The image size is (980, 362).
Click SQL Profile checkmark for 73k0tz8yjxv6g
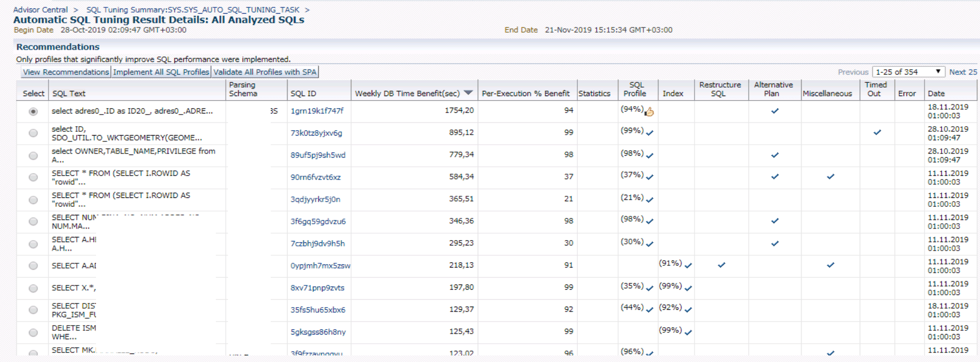pyautogui.click(x=650, y=133)
